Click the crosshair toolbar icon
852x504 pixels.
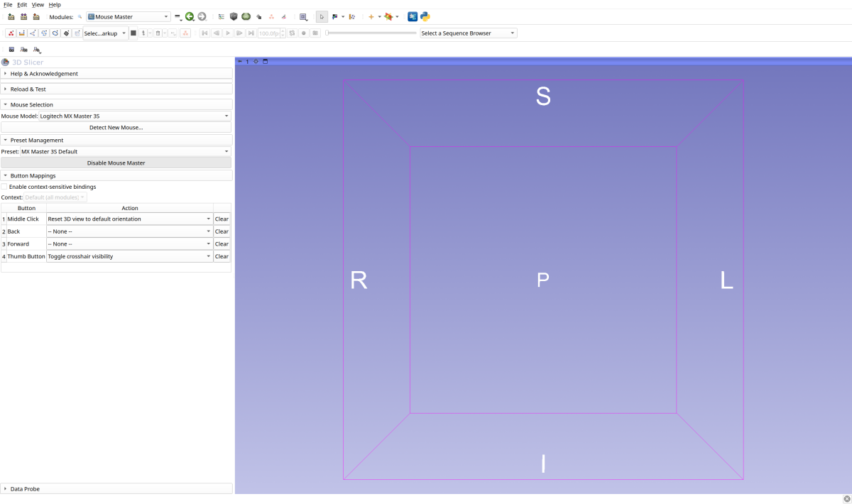tap(371, 16)
